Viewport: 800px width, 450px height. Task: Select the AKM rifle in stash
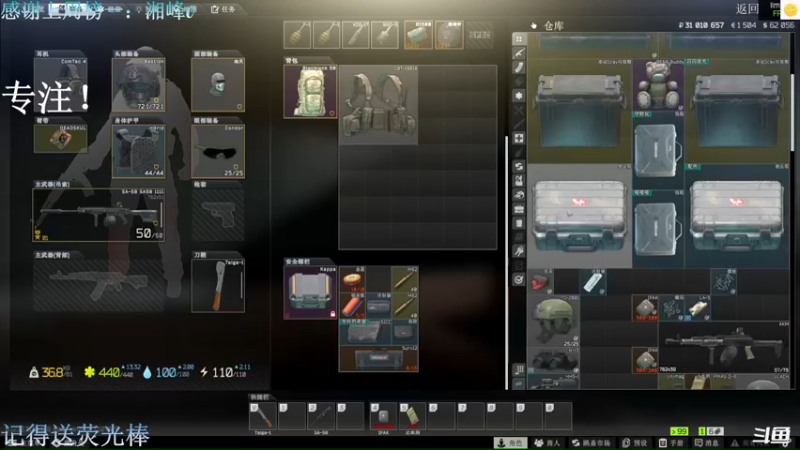click(x=724, y=347)
